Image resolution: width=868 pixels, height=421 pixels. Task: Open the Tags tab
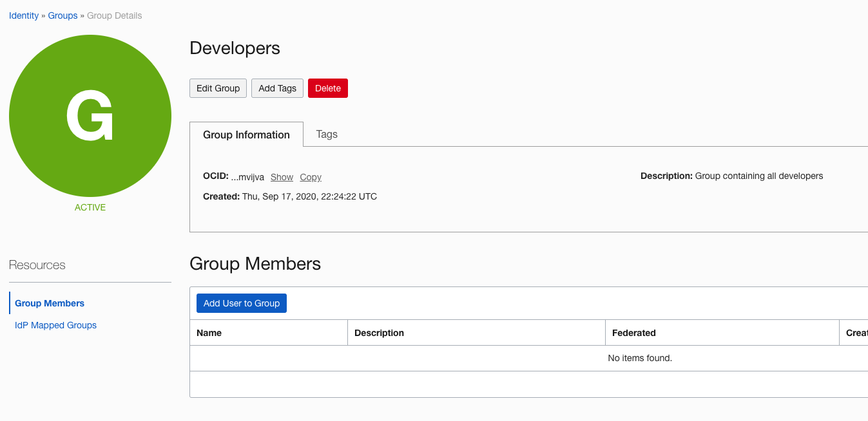pyautogui.click(x=327, y=134)
